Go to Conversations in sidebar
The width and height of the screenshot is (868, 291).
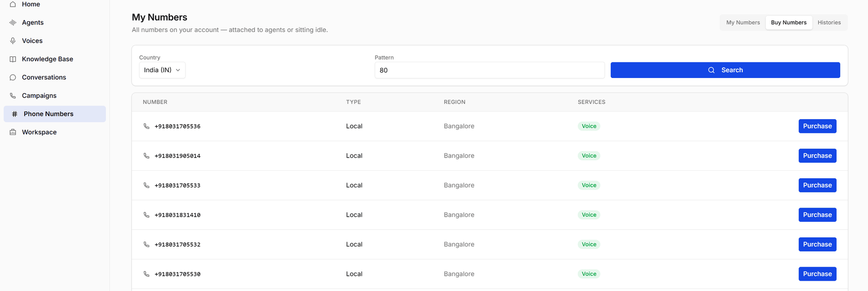coord(55,77)
